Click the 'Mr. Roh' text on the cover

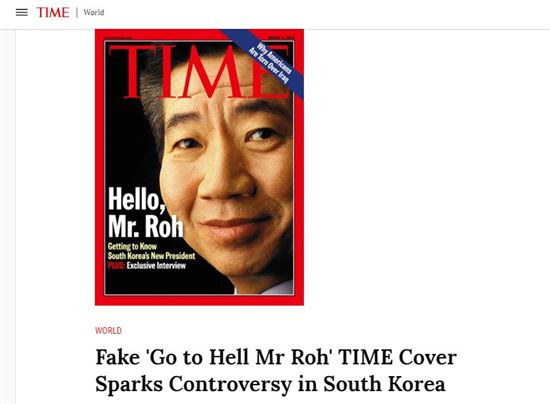(x=146, y=226)
